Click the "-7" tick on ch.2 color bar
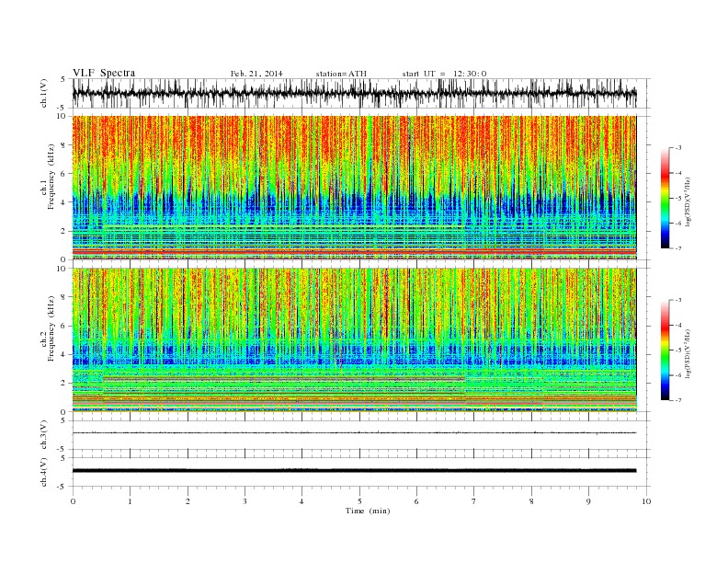728x563 pixels. [x=677, y=400]
